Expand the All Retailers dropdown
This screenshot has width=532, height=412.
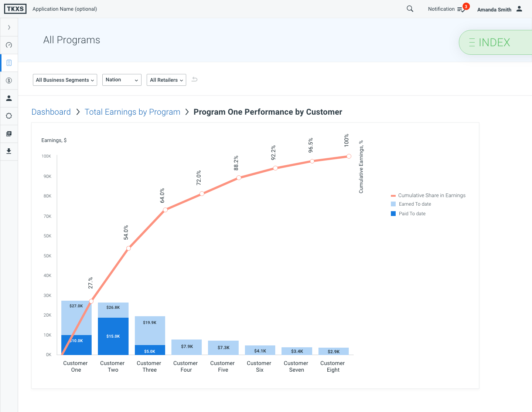click(166, 80)
